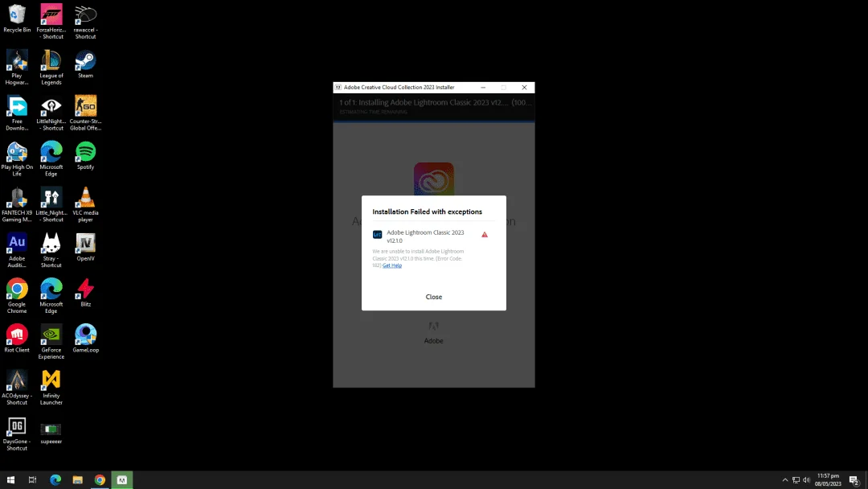Click the Adobe installer title bar text
The image size is (868, 489).
[399, 88]
